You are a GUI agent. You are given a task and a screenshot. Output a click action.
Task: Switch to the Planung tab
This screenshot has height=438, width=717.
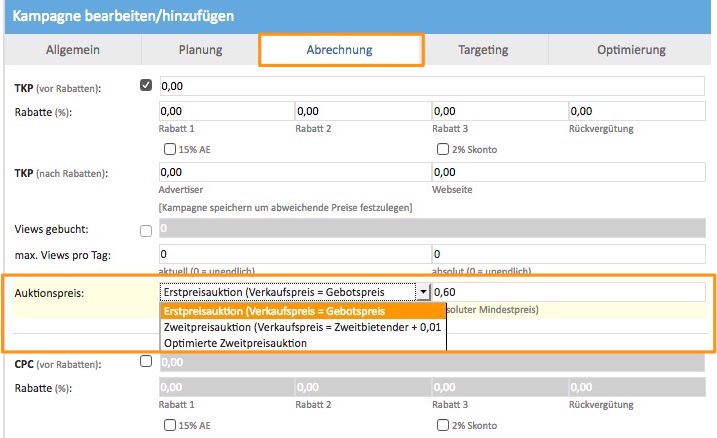[200, 49]
